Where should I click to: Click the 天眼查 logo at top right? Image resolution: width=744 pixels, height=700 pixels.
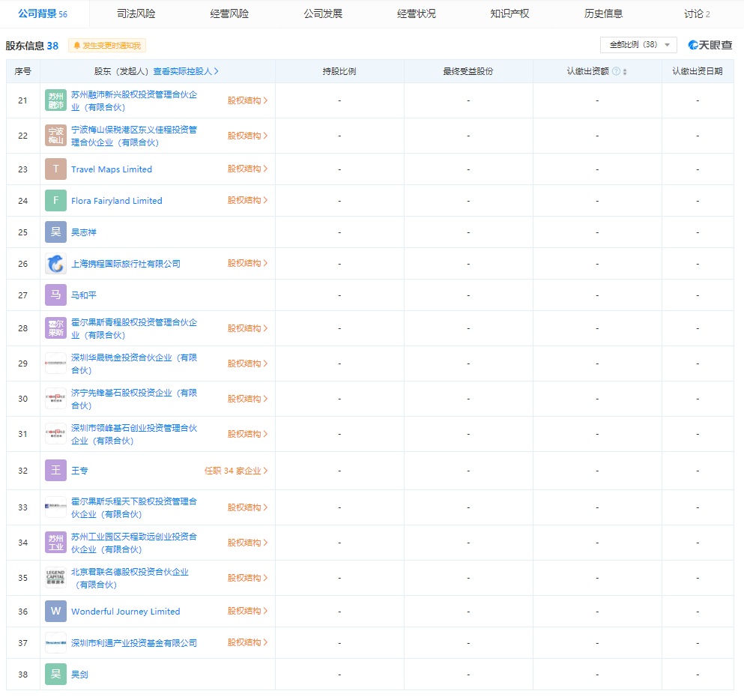pos(710,45)
